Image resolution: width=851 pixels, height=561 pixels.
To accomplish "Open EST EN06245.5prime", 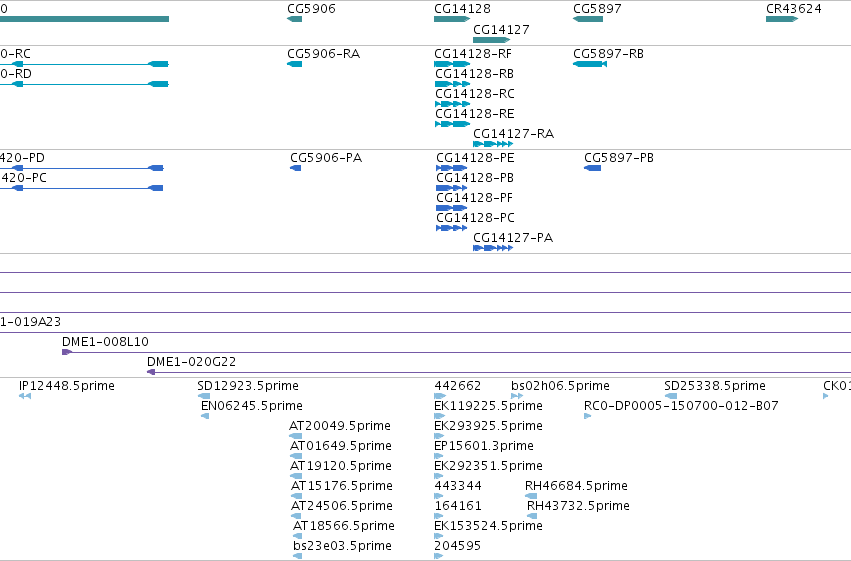I will [252, 406].
